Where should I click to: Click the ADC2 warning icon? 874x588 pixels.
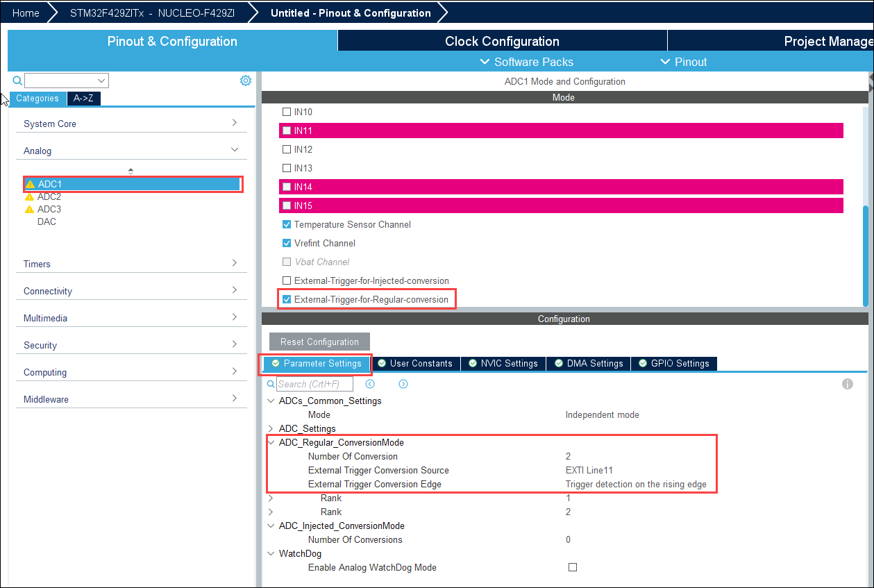(29, 197)
